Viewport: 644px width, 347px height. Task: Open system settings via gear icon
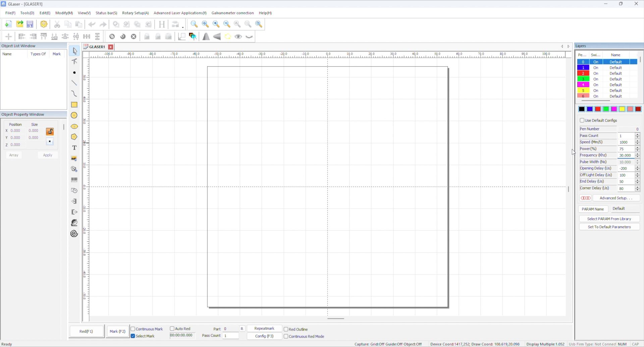[44, 24]
